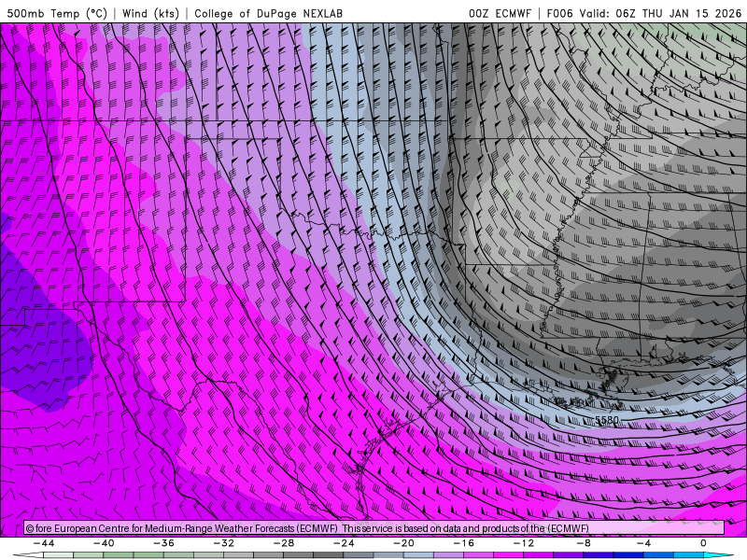Click the -4 label on the color bar

(642, 543)
